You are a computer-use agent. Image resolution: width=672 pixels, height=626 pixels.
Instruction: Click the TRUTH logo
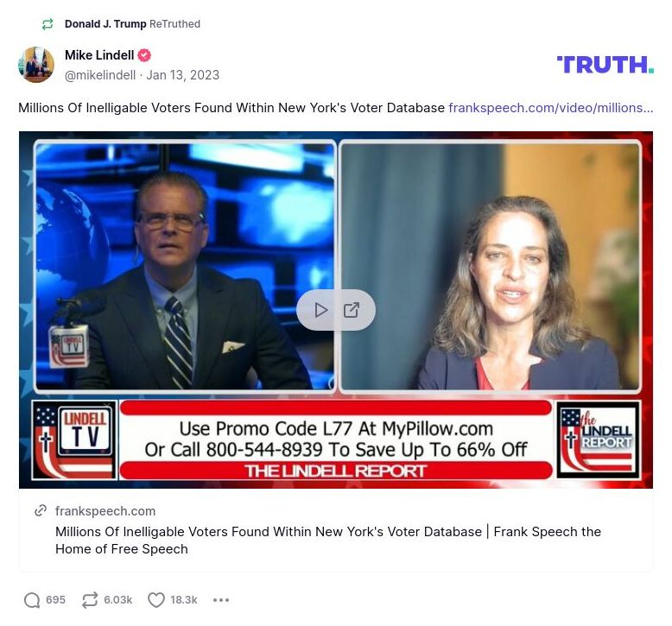click(605, 65)
